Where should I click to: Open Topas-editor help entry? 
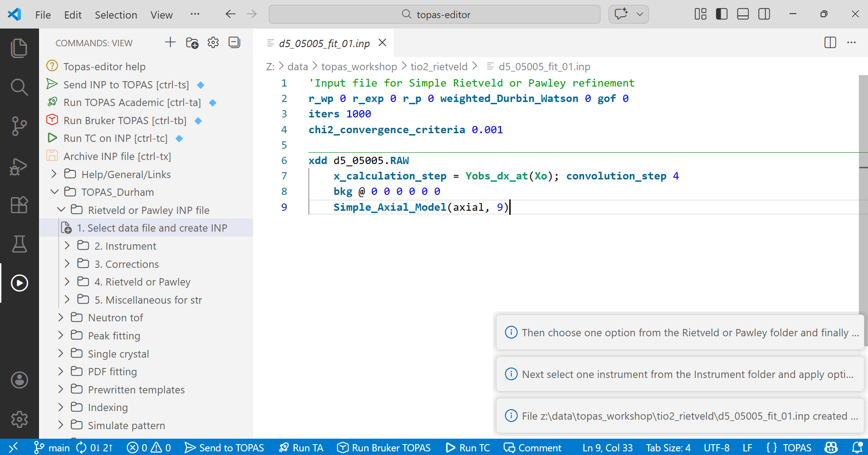click(x=104, y=67)
